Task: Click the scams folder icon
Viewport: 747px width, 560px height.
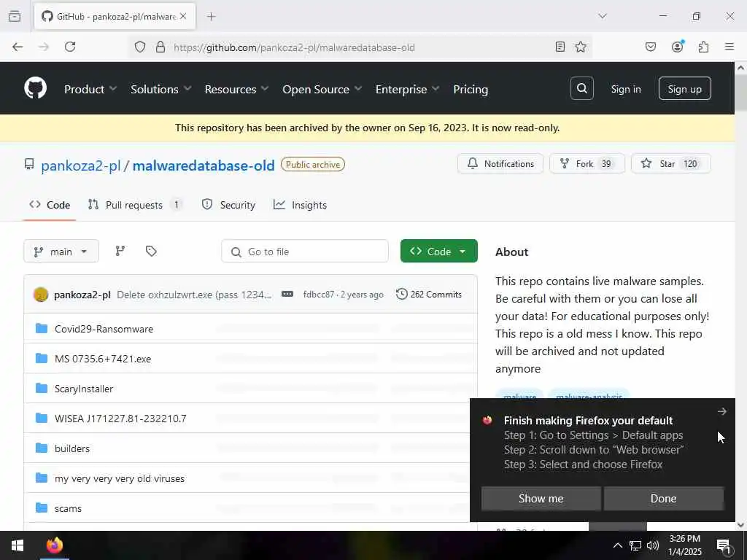Action: click(x=42, y=507)
